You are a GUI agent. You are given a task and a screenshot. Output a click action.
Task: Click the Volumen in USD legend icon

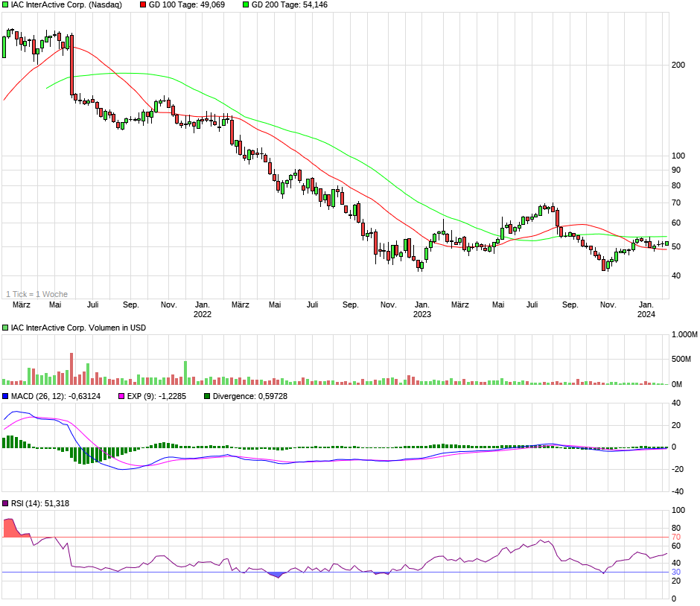pos(6,328)
